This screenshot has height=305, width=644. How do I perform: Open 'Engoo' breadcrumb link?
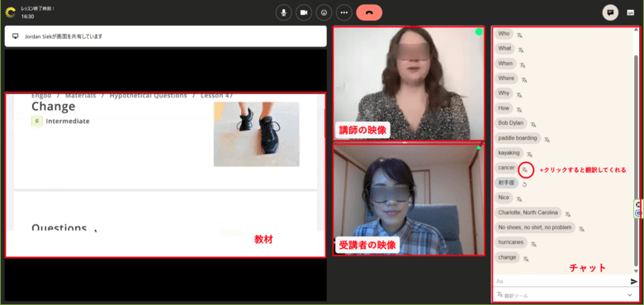coord(41,96)
